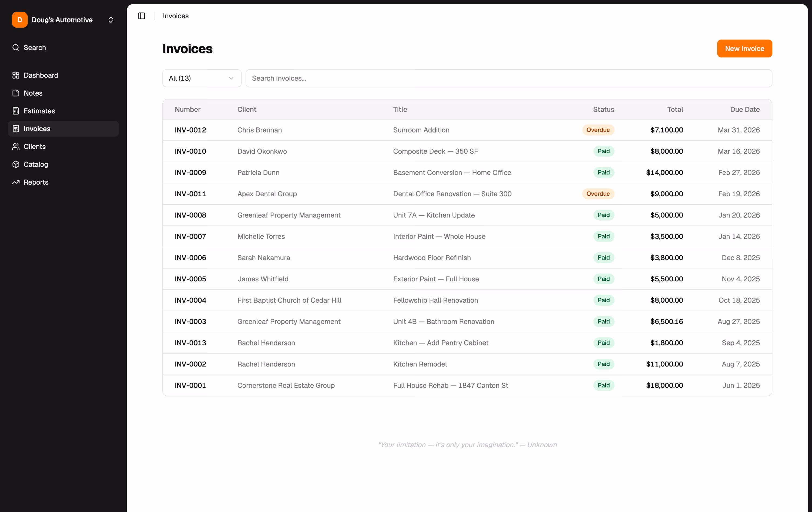Open invoice INV-0008

tap(467, 215)
